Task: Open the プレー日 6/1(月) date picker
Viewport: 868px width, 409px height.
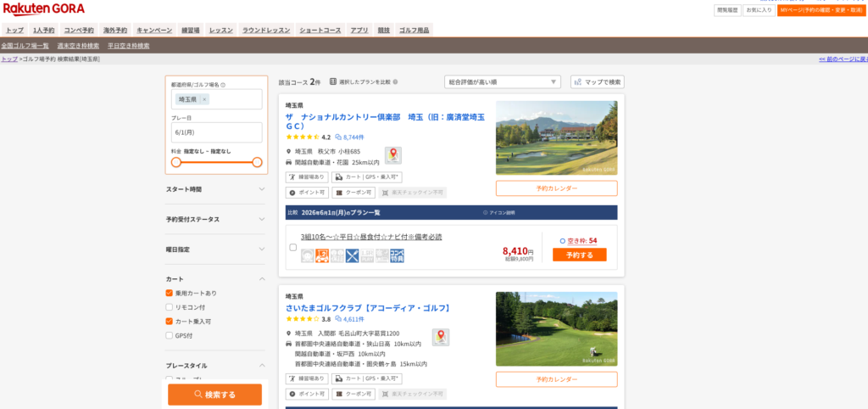Action: pos(216,132)
